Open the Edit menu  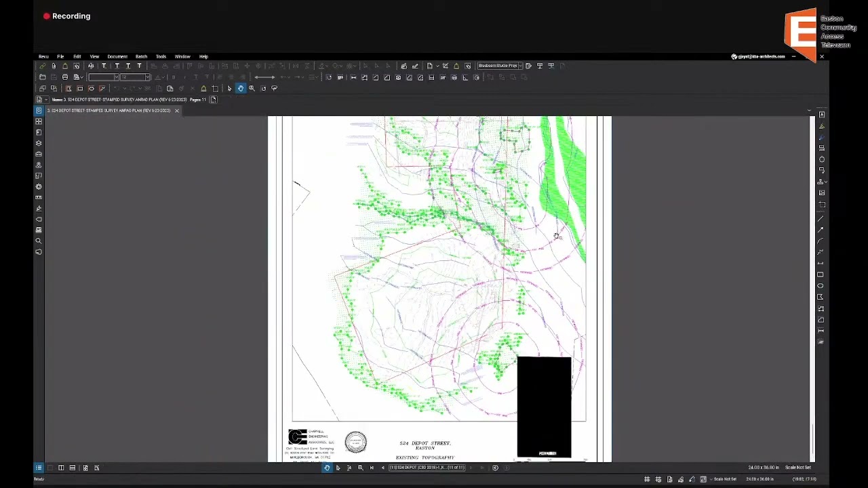[77, 56]
